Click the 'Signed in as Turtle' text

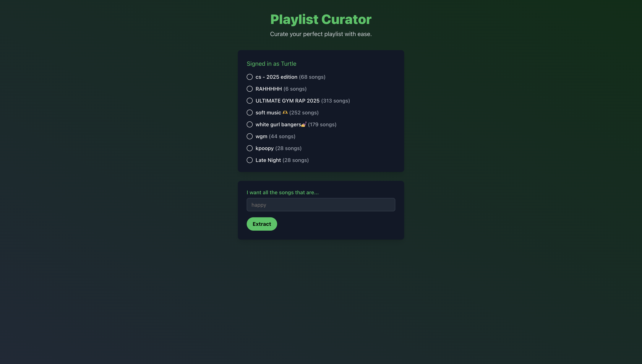pyautogui.click(x=271, y=64)
